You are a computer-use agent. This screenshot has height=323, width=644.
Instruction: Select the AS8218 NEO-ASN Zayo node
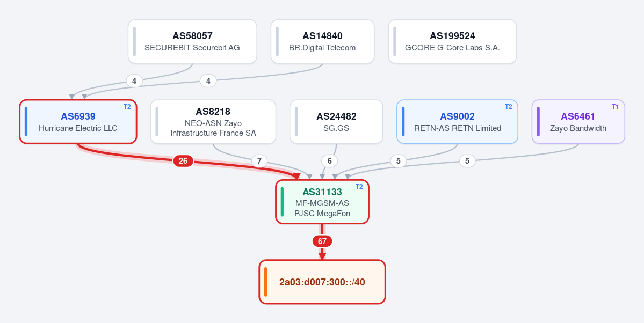213,121
